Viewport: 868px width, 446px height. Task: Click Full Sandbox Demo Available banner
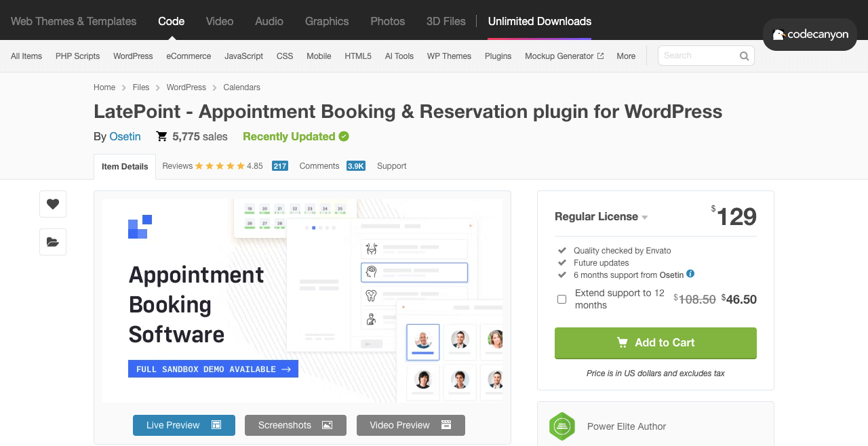click(213, 369)
